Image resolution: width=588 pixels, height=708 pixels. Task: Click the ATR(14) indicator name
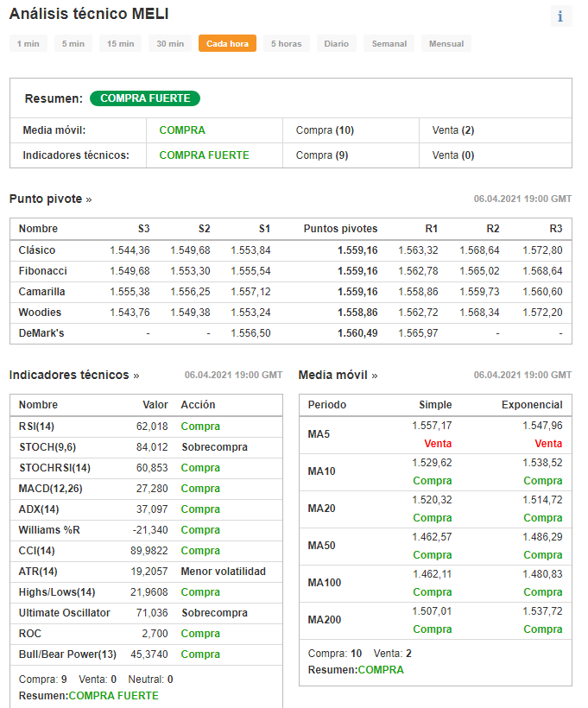point(38,572)
